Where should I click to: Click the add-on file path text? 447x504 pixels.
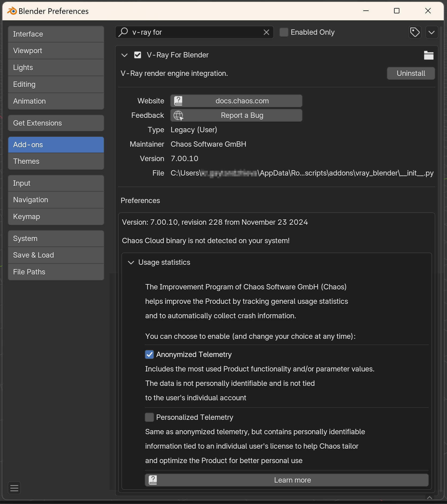[x=302, y=173]
